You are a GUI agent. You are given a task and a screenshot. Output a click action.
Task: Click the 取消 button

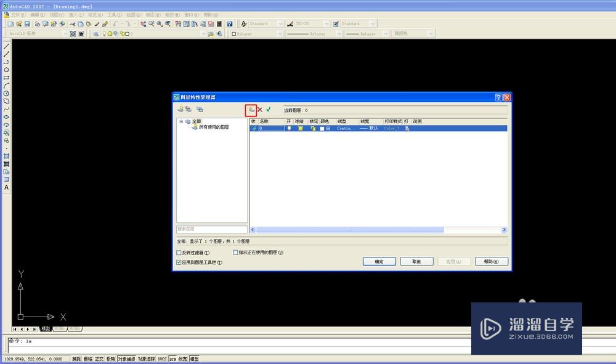416,262
